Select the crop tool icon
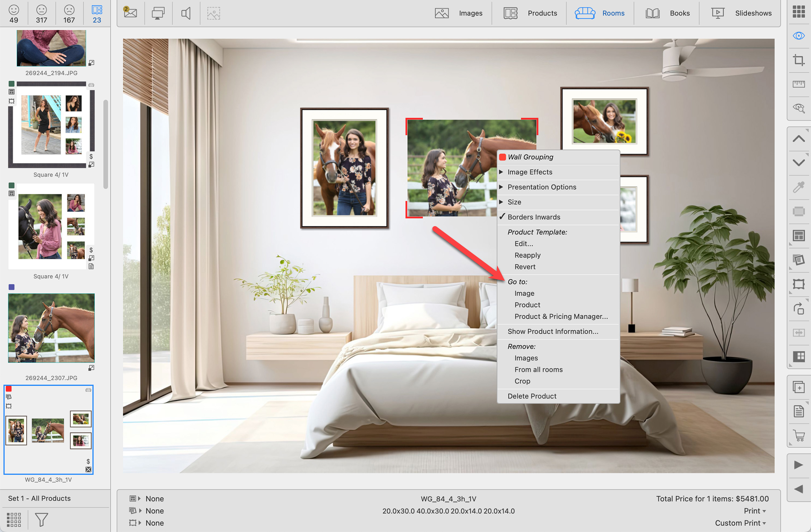The image size is (811, 532). tap(799, 60)
